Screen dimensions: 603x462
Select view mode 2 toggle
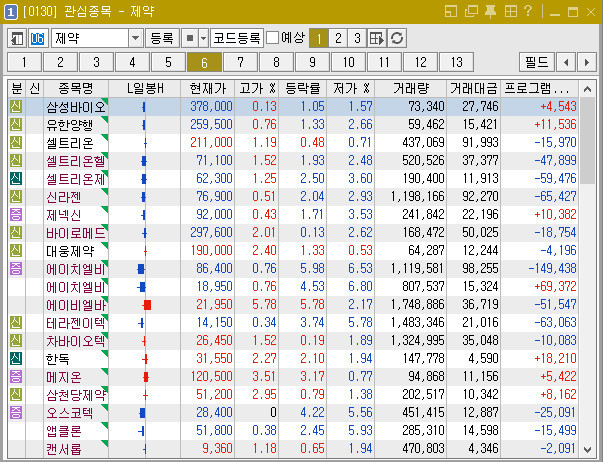338,38
